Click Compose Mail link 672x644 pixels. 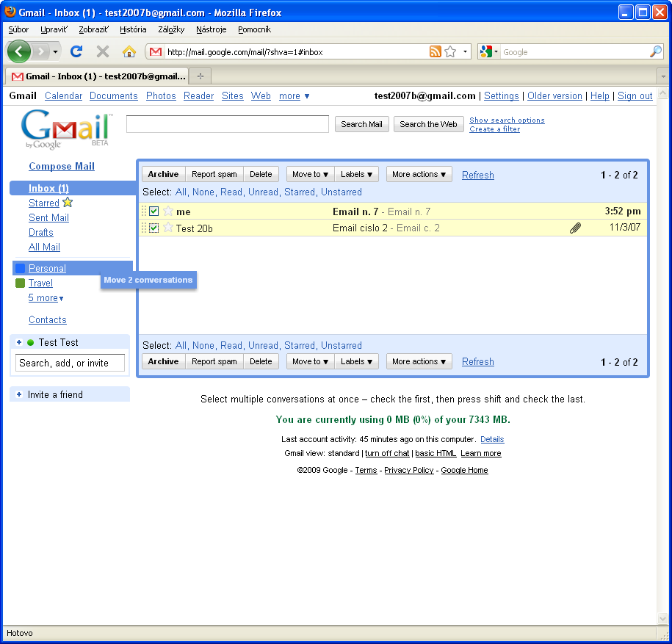tap(62, 166)
